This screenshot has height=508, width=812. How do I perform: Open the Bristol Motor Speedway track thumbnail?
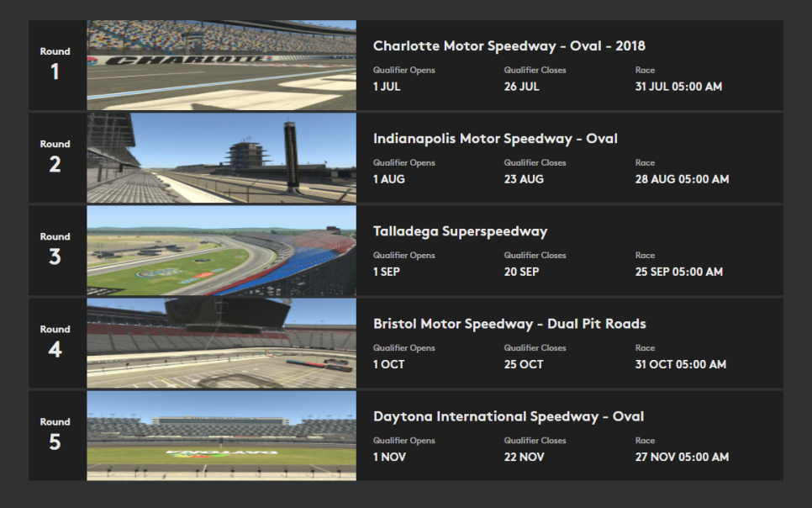(222, 343)
